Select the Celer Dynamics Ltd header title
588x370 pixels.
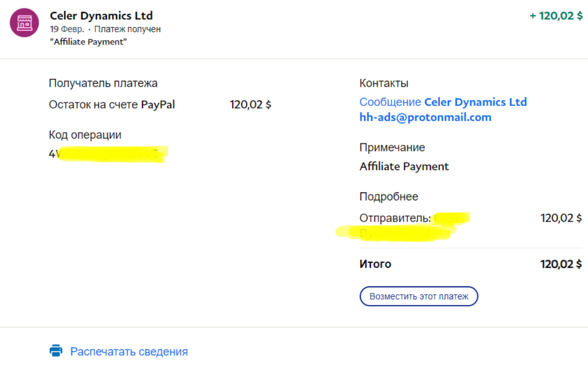(101, 16)
